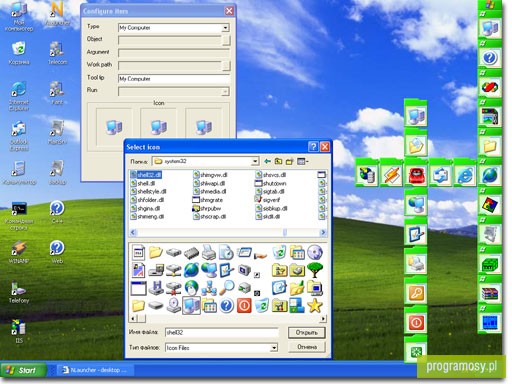The image size is (512, 384).
Task: Select shfolder.dll in the file list
Action: (147, 200)
